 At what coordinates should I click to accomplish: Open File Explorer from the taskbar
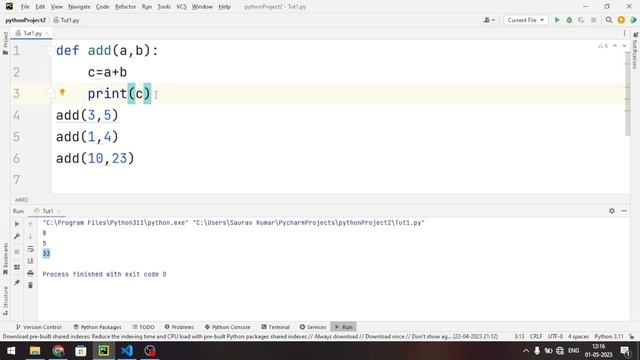[x=35, y=351]
